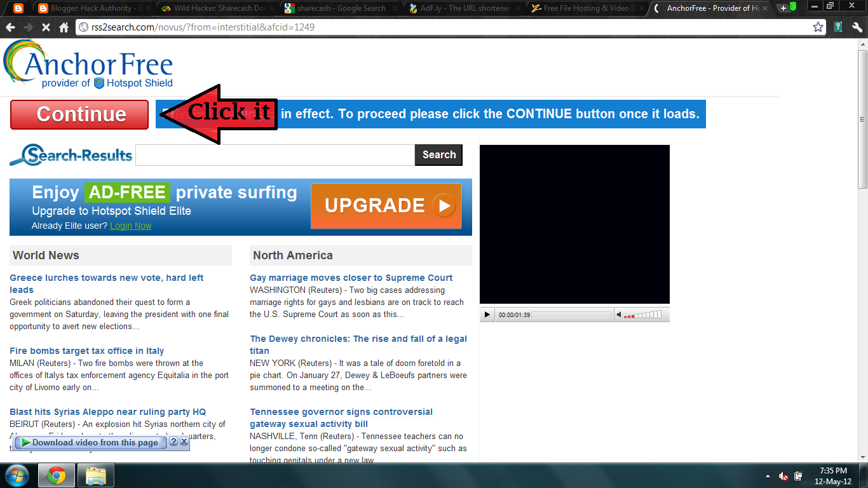The width and height of the screenshot is (868, 488).
Task: Open help on the download video bar
Action: tap(173, 442)
